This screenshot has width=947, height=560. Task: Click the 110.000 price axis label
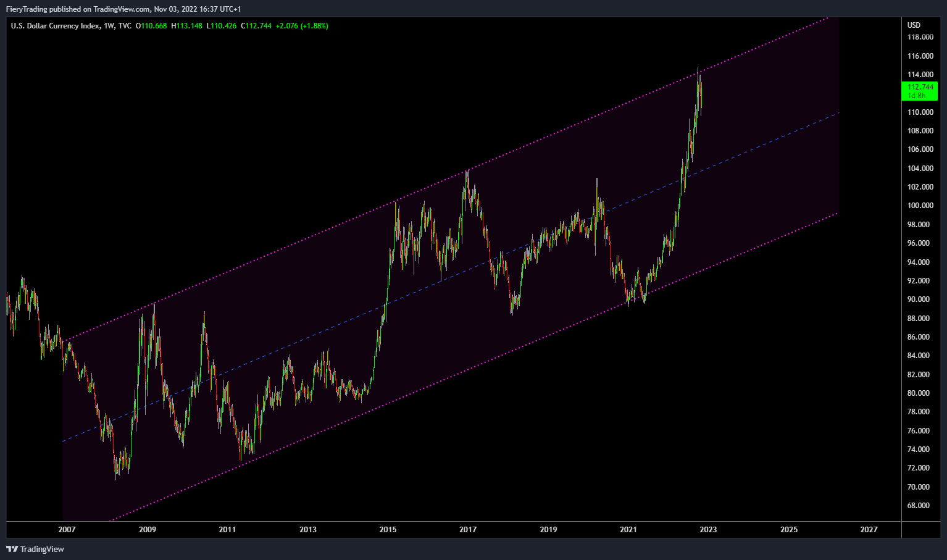click(x=920, y=112)
